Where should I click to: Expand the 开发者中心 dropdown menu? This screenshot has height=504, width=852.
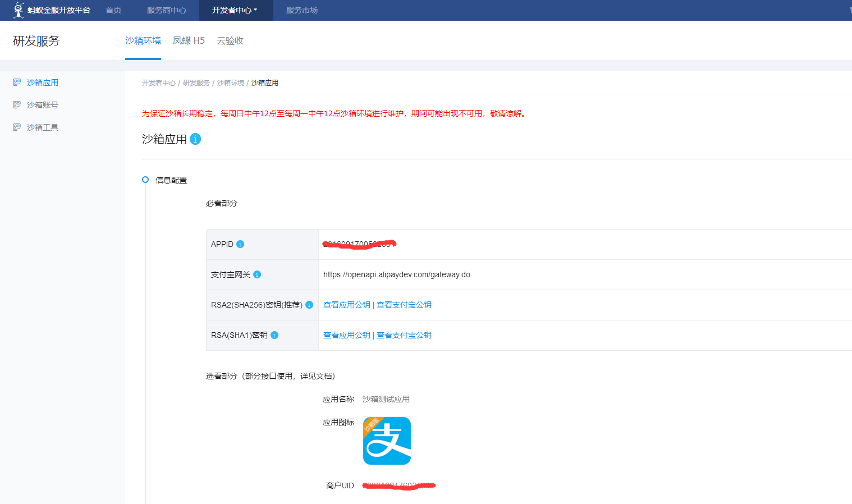pos(235,10)
